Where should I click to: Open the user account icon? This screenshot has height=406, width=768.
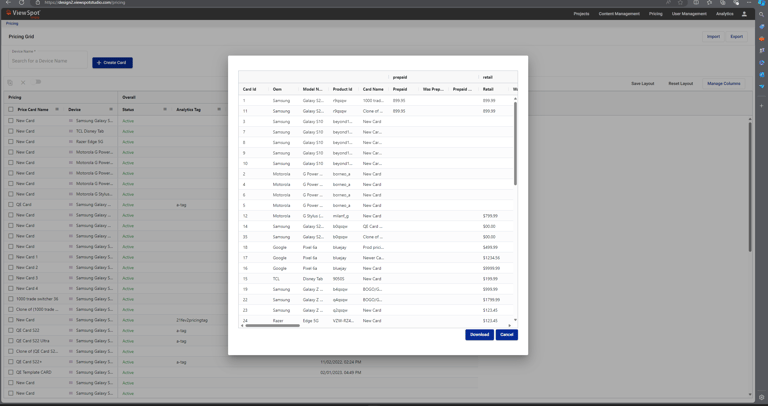pos(744,14)
